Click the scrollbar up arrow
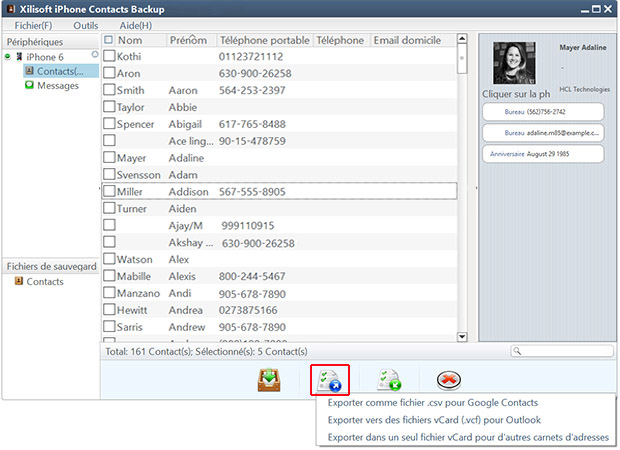 pos(461,38)
